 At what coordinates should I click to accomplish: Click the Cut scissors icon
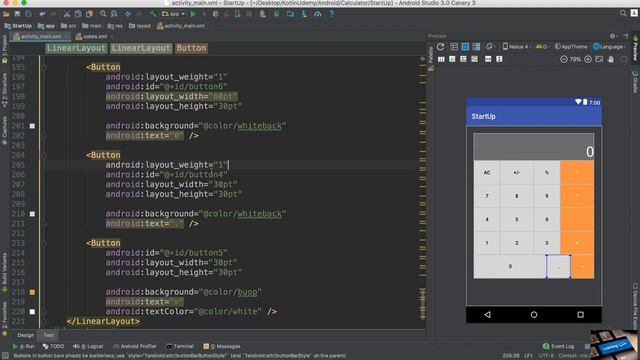(x=67, y=14)
